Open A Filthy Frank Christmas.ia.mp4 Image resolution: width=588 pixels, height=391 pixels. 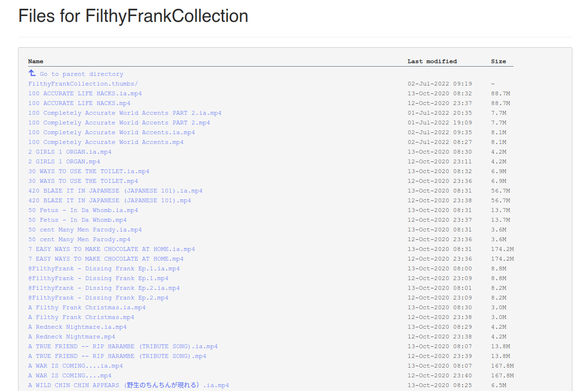(87, 307)
